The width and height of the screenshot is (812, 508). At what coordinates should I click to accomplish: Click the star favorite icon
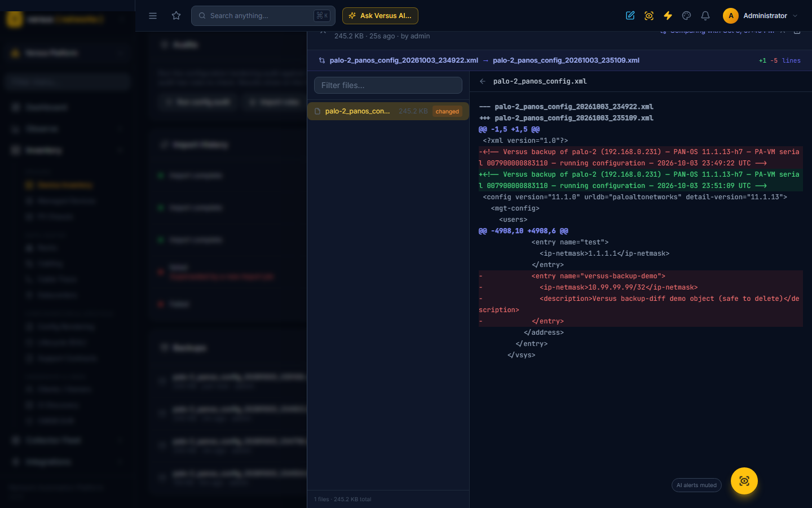click(176, 16)
